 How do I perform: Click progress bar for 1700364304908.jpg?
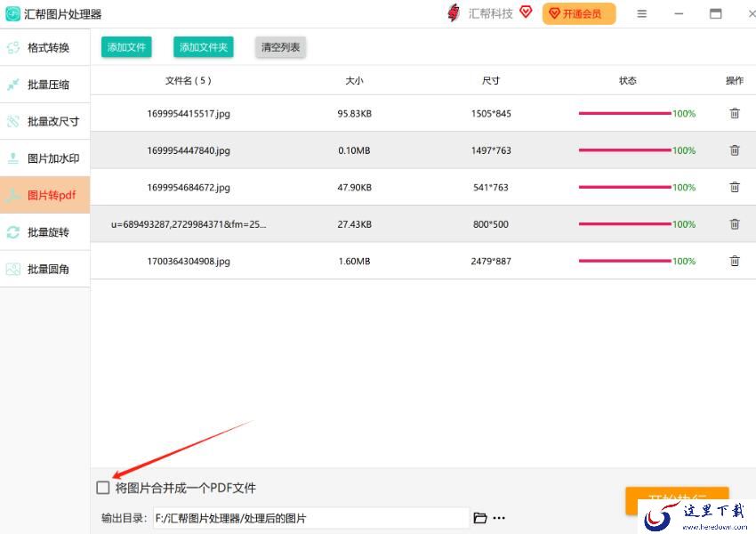(x=625, y=261)
